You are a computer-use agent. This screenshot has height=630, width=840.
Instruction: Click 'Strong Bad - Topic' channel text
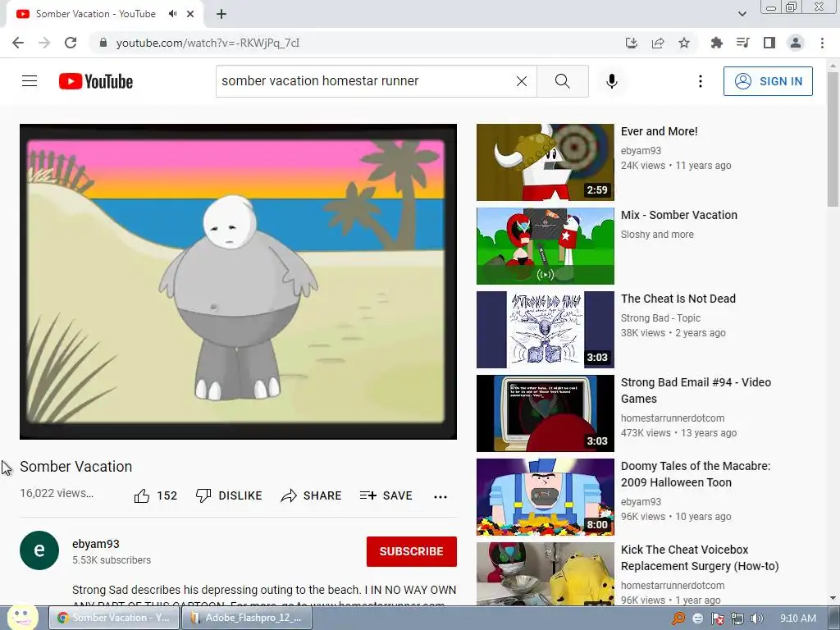click(x=660, y=317)
